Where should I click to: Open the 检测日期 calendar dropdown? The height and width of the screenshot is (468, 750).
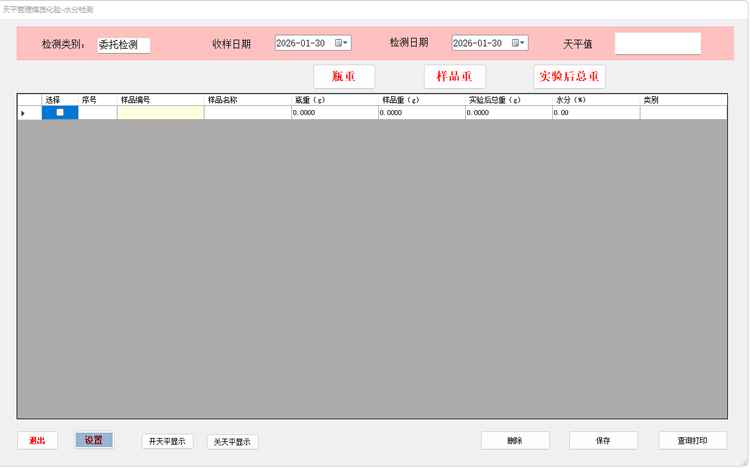tap(519, 43)
